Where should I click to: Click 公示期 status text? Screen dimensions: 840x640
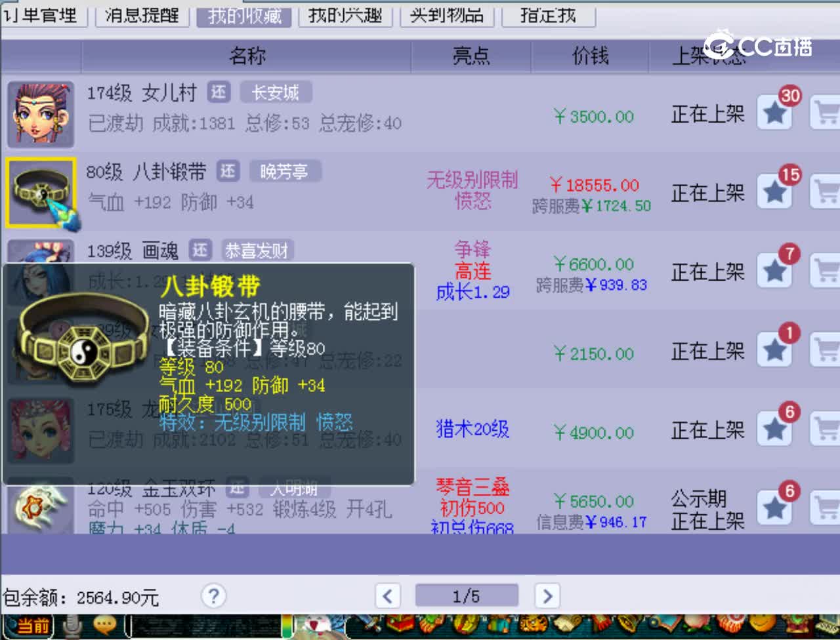click(x=698, y=499)
